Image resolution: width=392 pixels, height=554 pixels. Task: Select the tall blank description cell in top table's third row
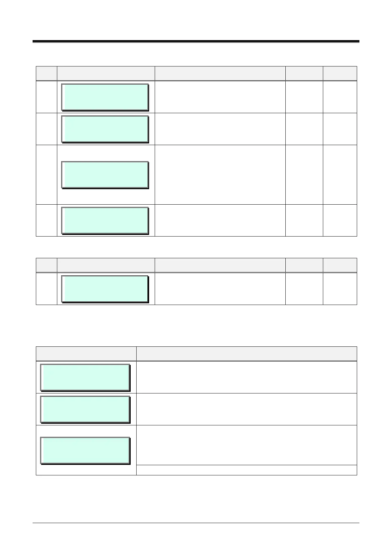(220, 175)
